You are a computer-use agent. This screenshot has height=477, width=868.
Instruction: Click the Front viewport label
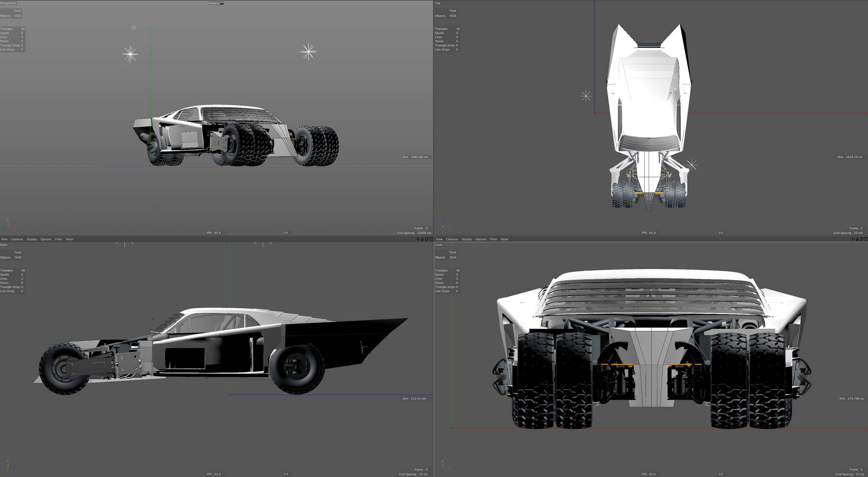coord(439,245)
